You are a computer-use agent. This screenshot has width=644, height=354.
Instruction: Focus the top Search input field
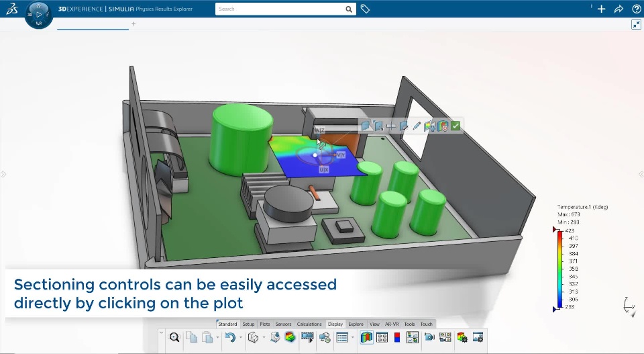click(x=280, y=9)
